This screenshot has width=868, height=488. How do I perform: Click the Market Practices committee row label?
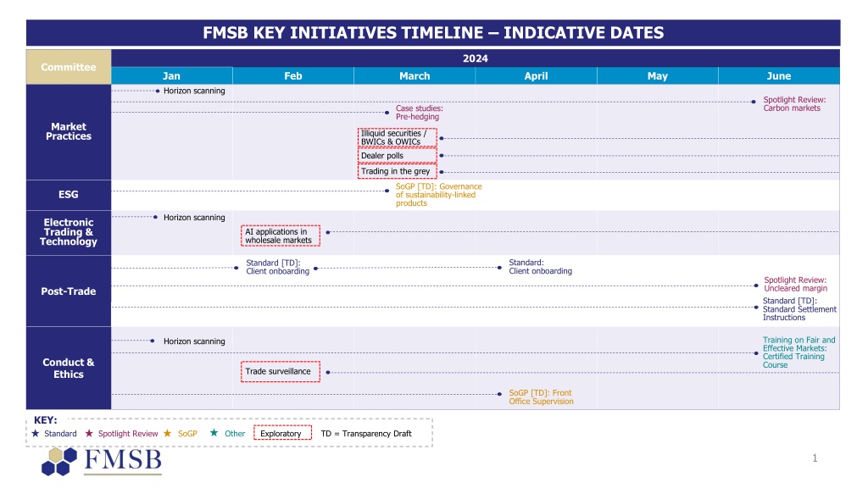(x=69, y=131)
